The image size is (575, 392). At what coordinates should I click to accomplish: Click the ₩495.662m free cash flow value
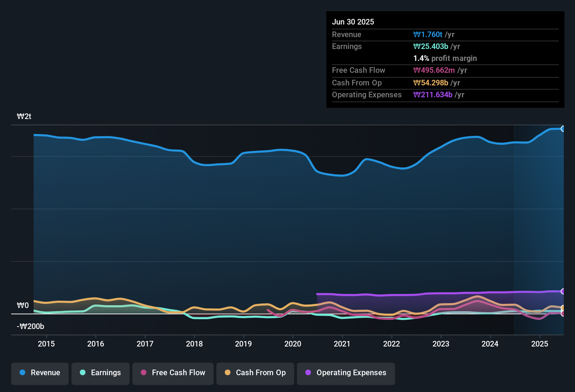[434, 70]
